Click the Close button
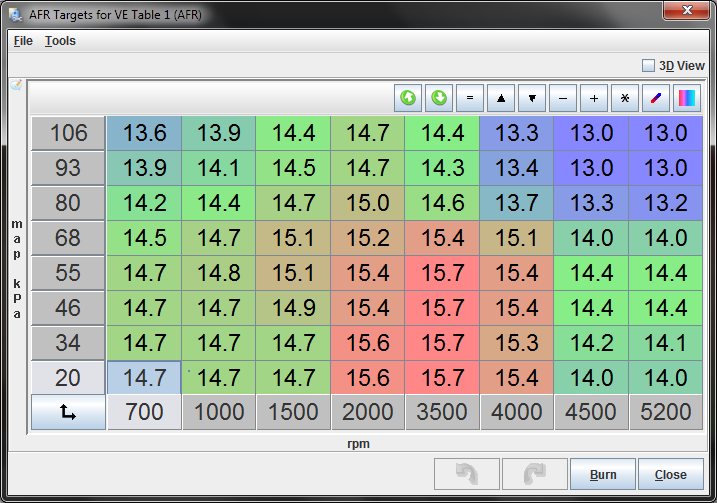The width and height of the screenshot is (717, 503). 670,474
